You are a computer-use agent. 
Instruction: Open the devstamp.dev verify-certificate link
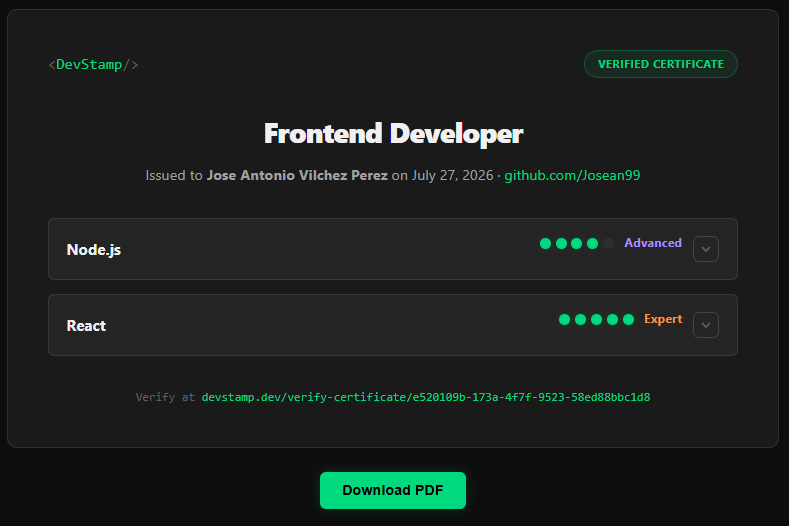(426, 397)
